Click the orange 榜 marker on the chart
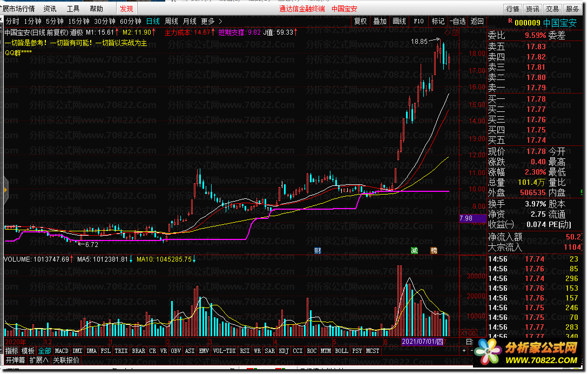 pyautogui.click(x=434, y=251)
